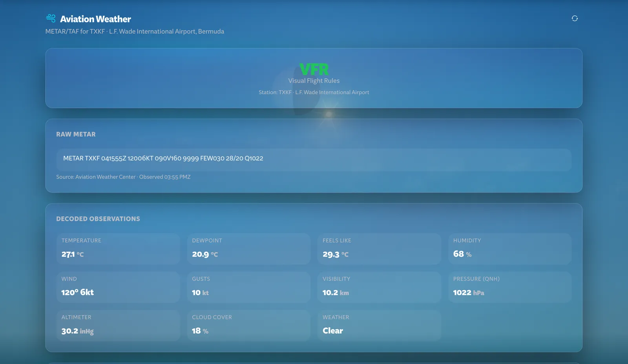The height and width of the screenshot is (364, 628).
Task: Click the Feels Like 29.3 °C value
Action: [336, 254]
